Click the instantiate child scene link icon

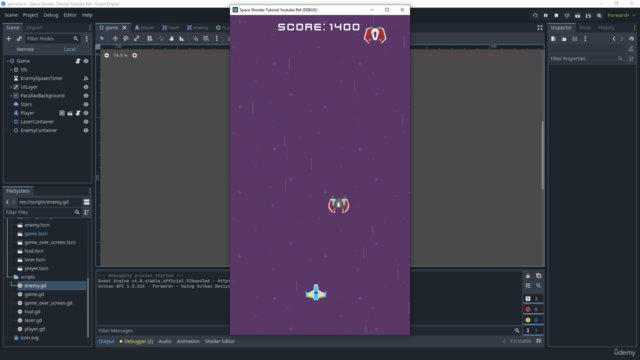point(19,38)
